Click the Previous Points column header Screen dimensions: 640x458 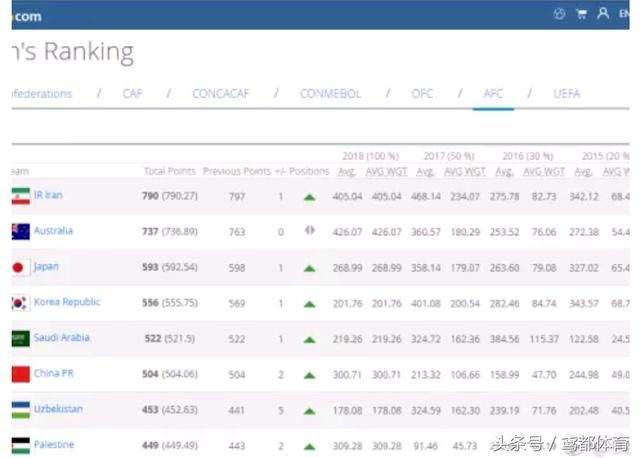point(236,171)
